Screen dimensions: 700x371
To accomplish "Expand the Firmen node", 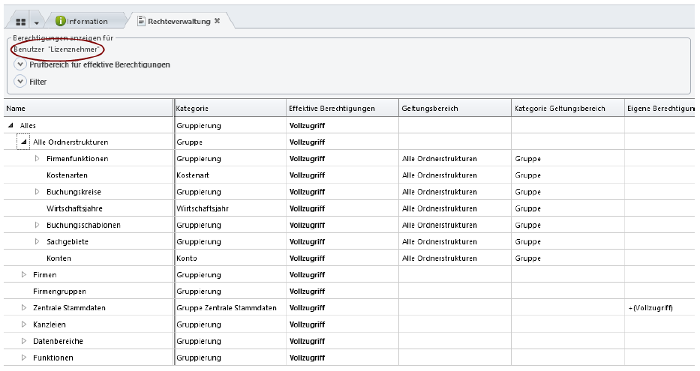I will [x=24, y=275].
